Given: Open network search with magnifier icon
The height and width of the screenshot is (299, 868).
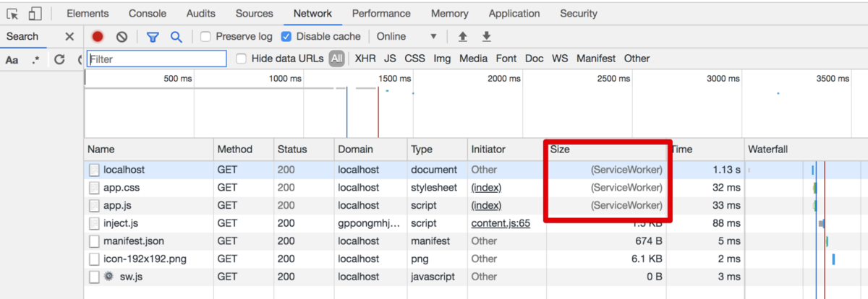Looking at the screenshot, I should (x=176, y=37).
